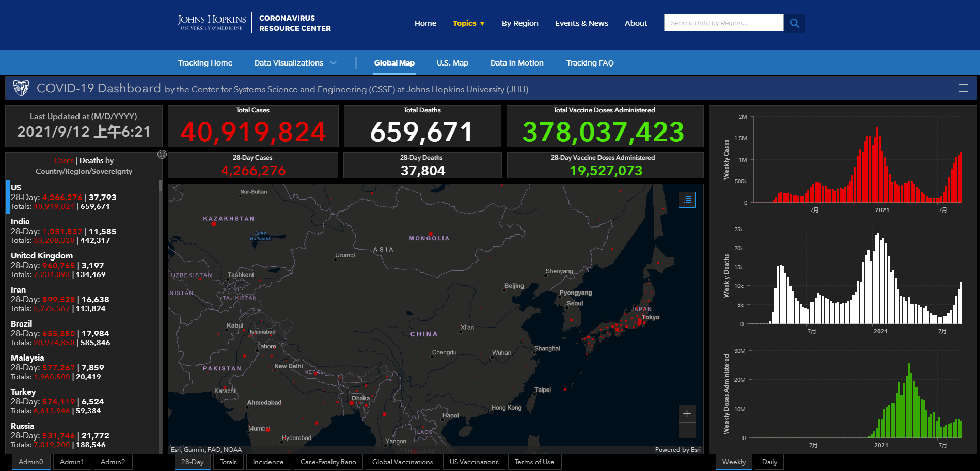The height and width of the screenshot is (471, 980).
Task: Click Total Vaccine Doses 378,037,423
Action: tap(604, 132)
